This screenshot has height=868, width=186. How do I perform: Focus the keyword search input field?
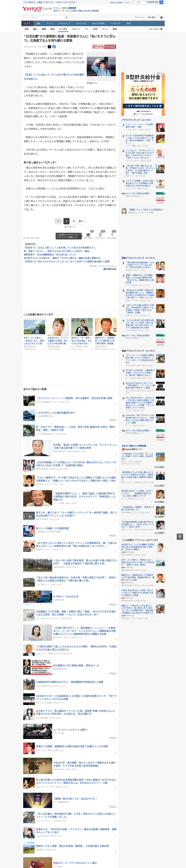[44, 17]
